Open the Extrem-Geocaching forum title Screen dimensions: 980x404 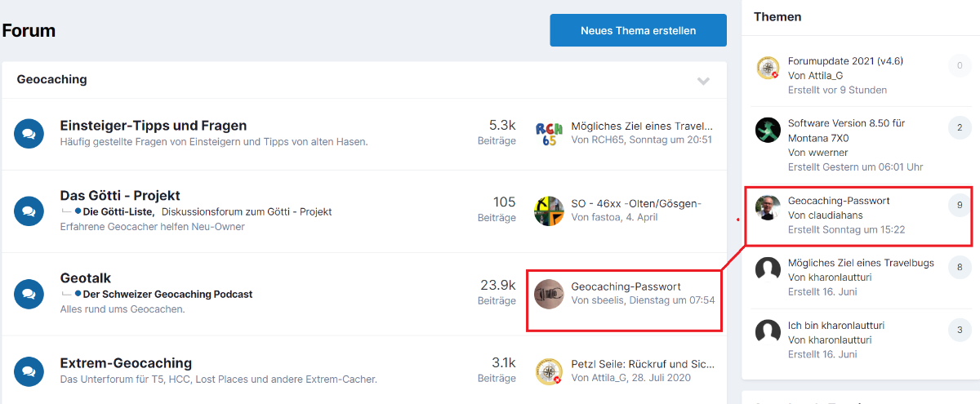126,362
